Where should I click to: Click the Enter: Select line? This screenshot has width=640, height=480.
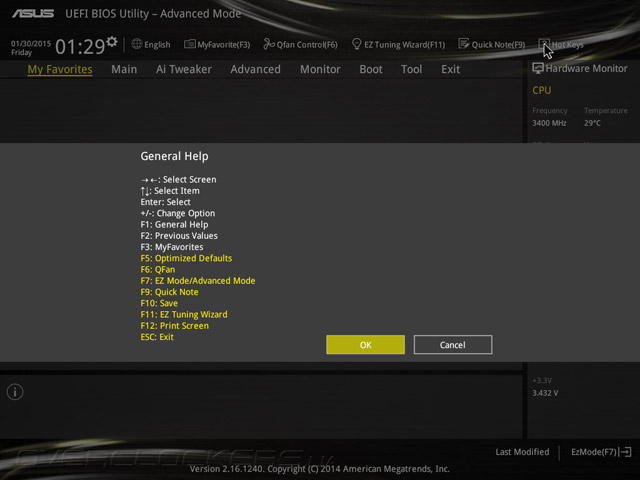[x=165, y=202]
